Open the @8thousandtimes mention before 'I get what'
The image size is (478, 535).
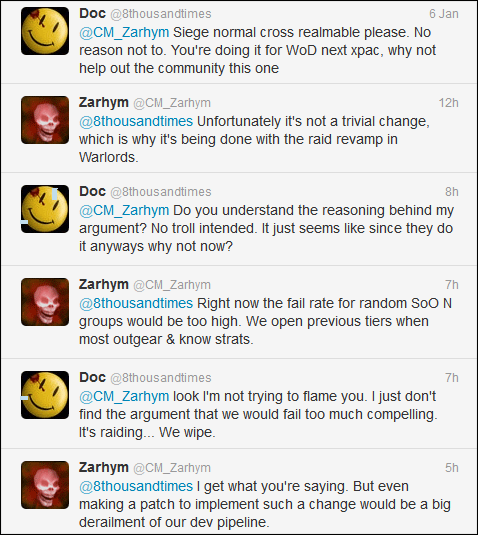click(x=136, y=486)
